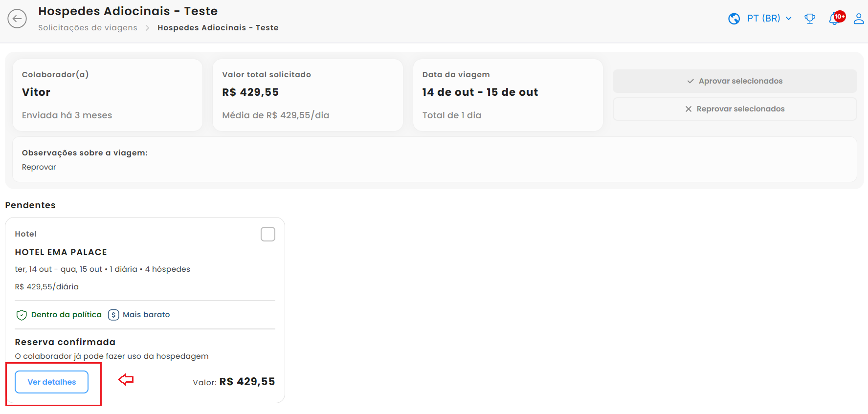
Task: Click the Data da viagem card
Action: coord(508,95)
